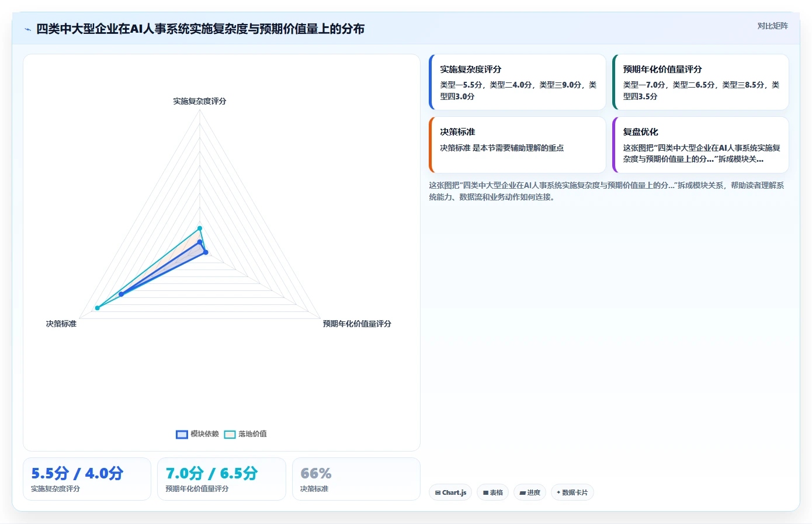Viewport: 812px width, 524px height.
Task: Click the 表格 tag
Action: coord(493,492)
